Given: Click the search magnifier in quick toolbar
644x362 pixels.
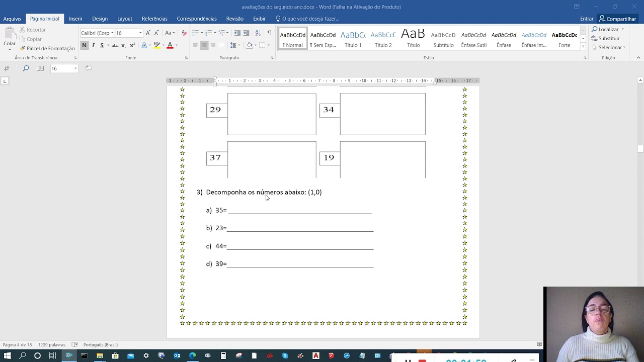Looking at the screenshot, I should click(26, 68).
